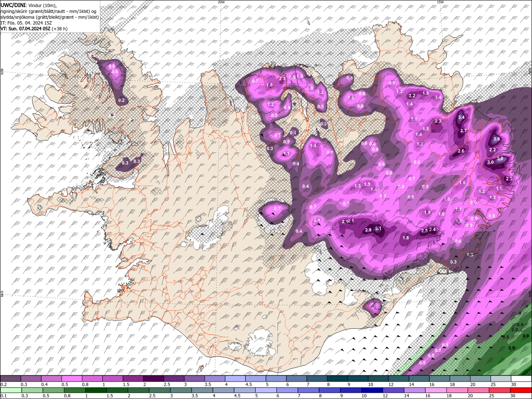Pick the bright pink upper swatch between 0.5 and 0.8
The width and height of the screenshot is (532, 399).
pos(72,379)
